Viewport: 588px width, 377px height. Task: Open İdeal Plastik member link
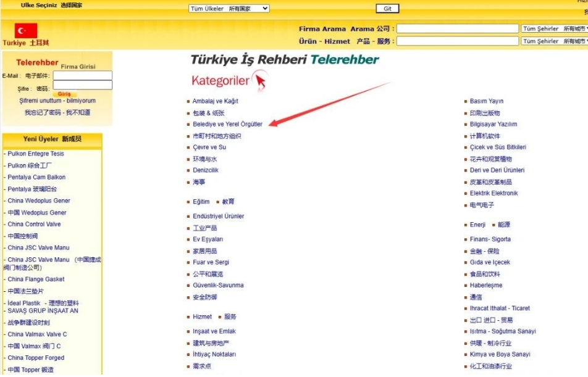coord(23,303)
